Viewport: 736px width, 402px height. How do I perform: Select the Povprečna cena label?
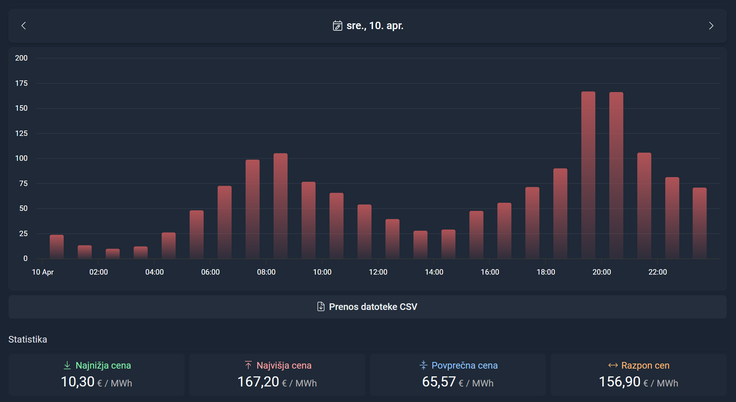click(x=465, y=365)
